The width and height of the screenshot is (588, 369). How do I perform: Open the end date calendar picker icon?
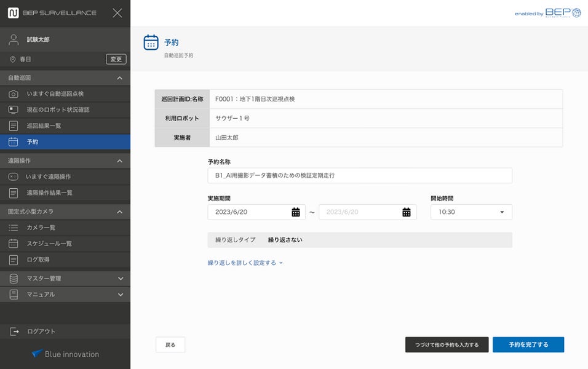coord(407,212)
